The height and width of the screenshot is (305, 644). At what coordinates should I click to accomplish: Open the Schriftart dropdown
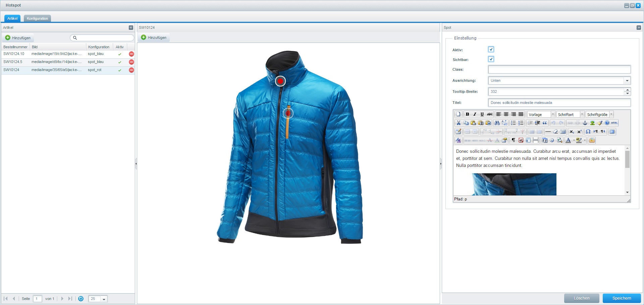pyautogui.click(x=582, y=114)
